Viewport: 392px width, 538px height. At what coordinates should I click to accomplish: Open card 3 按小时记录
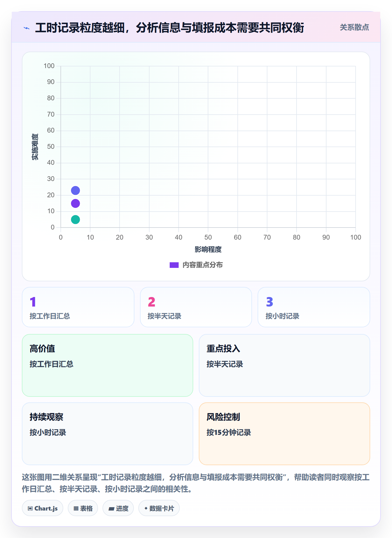pyautogui.click(x=314, y=307)
